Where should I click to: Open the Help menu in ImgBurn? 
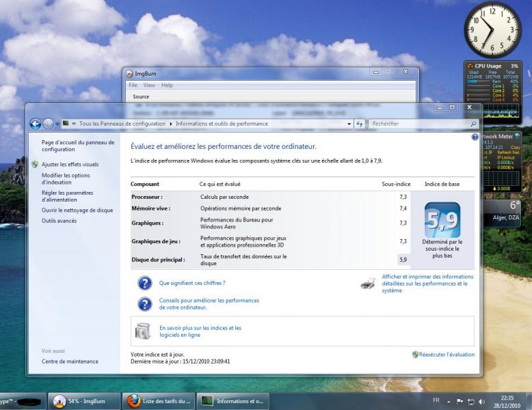(167, 85)
